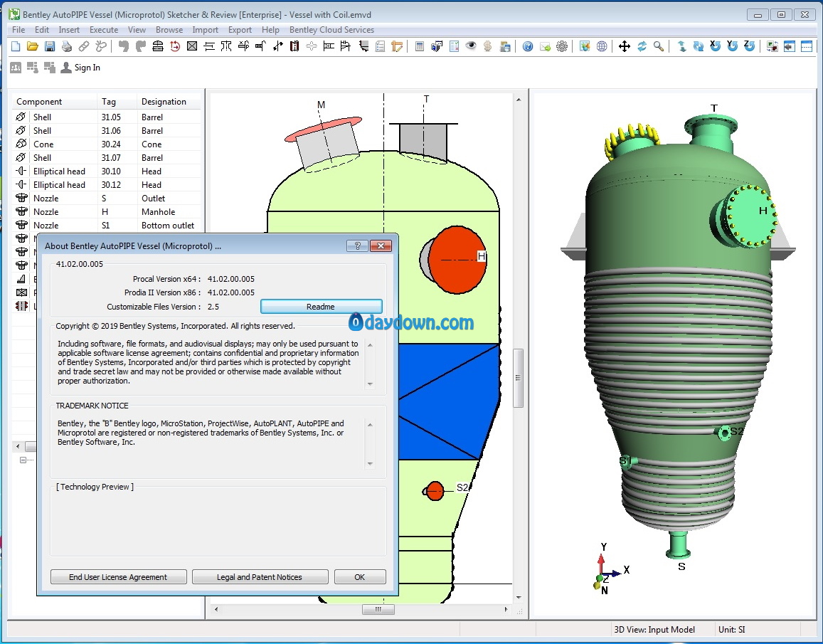Select the Nozzle row designated Manhole
The height and width of the screenshot is (644, 823).
[x=106, y=211]
